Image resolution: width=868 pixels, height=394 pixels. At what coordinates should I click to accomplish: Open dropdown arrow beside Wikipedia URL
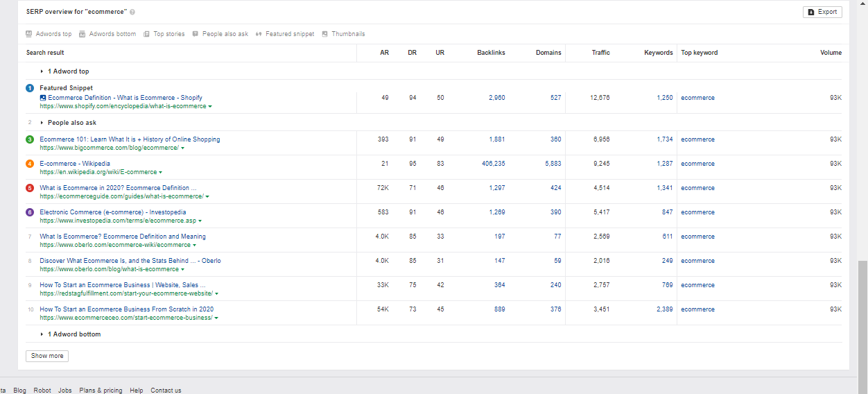[x=161, y=173]
